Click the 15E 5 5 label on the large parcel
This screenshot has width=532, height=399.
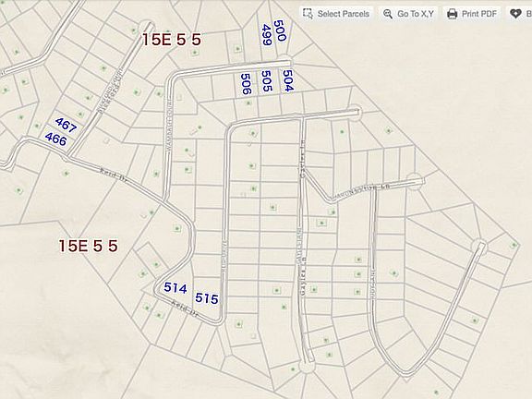[89, 246]
